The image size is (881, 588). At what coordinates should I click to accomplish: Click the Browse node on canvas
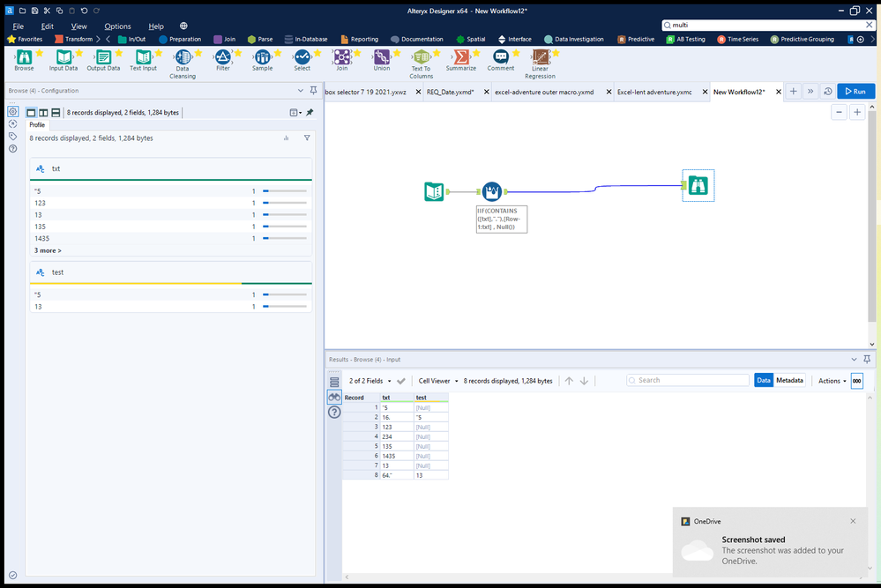pyautogui.click(x=698, y=185)
